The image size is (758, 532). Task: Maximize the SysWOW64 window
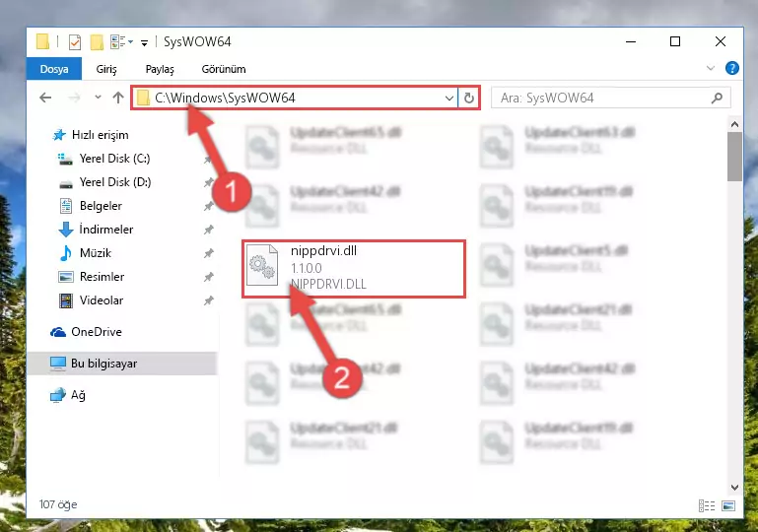(x=675, y=41)
